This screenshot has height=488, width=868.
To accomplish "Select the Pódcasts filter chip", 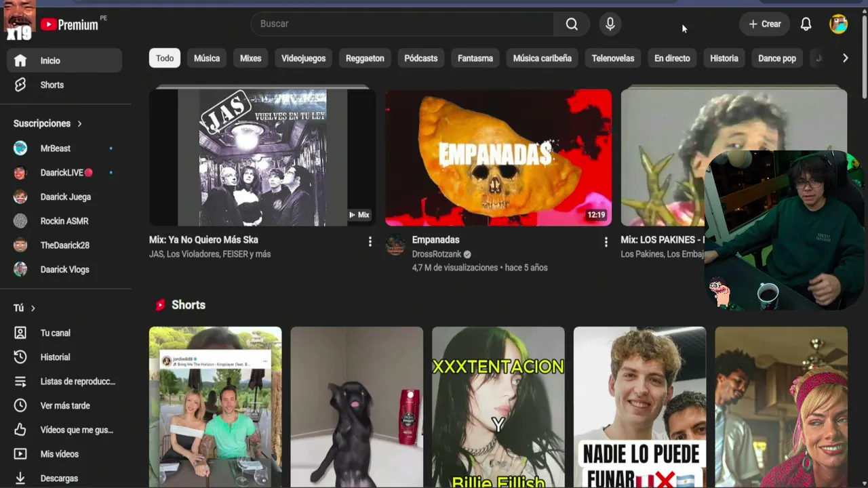I will pos(420,58).
